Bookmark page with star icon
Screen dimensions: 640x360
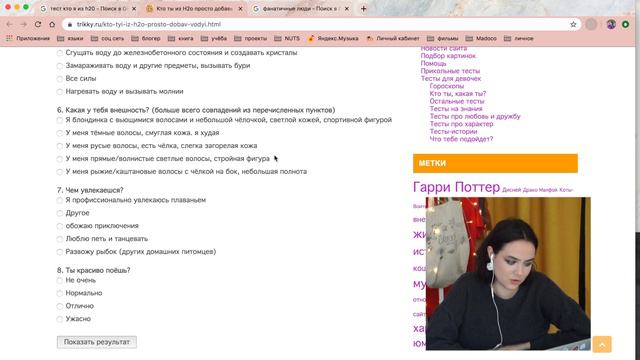573,24
